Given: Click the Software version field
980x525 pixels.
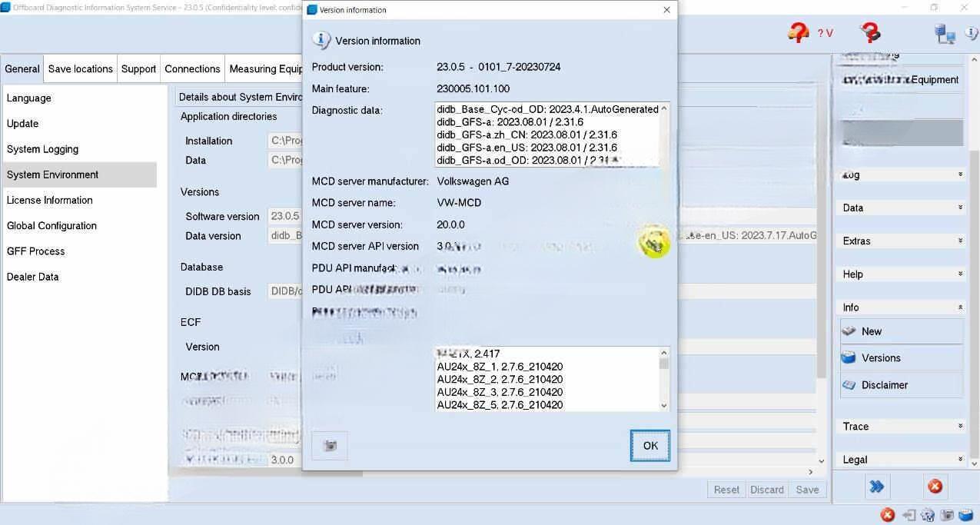Looking at the screenshot, I should click(285, 217).
